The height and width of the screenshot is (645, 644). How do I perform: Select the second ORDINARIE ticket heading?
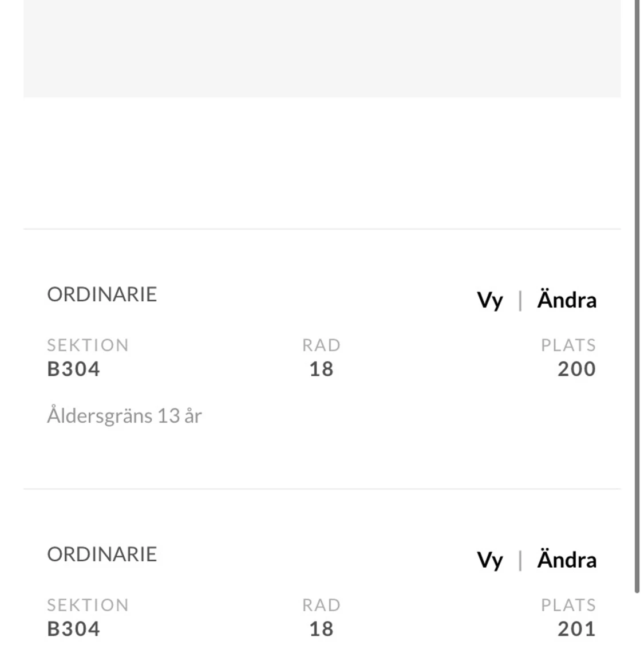tap(102, 554)
